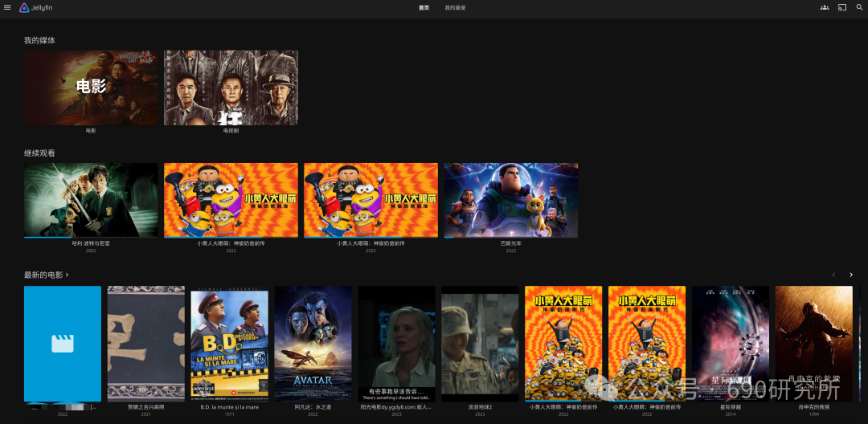The height and width of the screenshot is (424, 868).
Task: Click the 流浪地球2 title link
Action: point(480,407)
